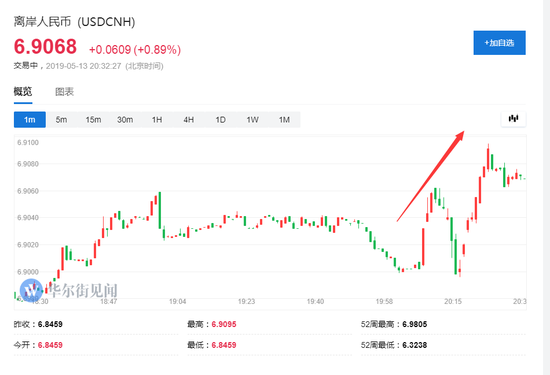
Task: Select the 1H interval
Action: tap(157, 120)
